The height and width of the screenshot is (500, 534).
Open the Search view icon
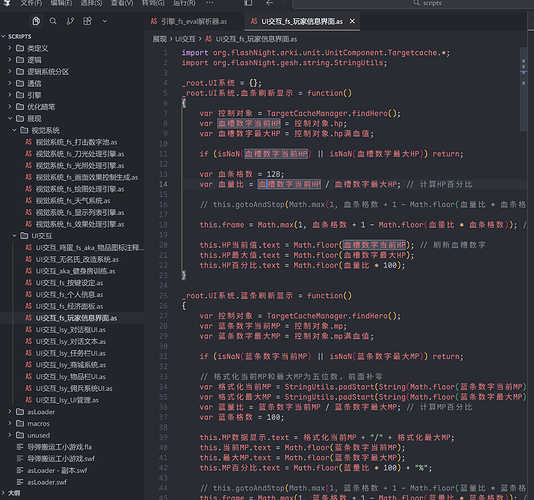click(53, 21)
